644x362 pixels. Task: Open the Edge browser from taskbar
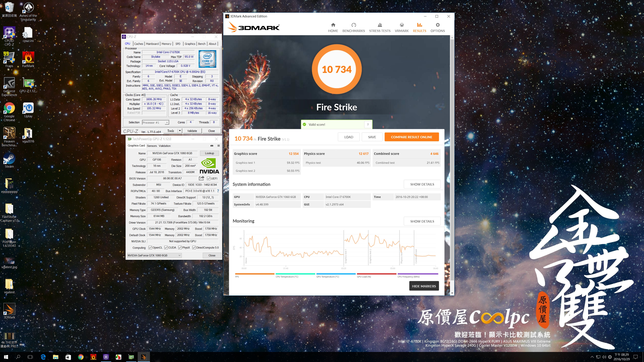pyautogui.click(x=43, y=357)
